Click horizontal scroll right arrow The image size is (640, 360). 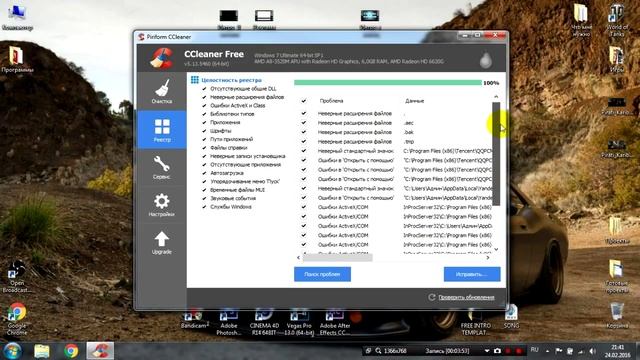tap(488, 258)
